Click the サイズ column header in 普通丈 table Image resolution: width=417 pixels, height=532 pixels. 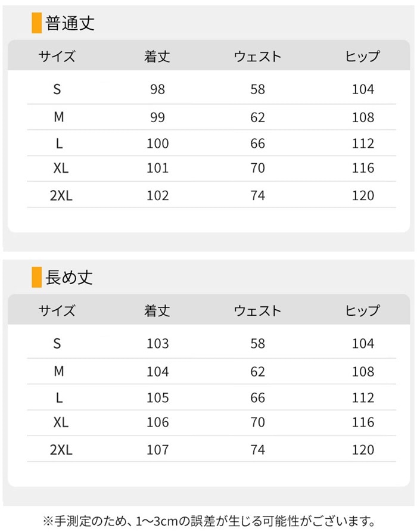click(57, 57)
